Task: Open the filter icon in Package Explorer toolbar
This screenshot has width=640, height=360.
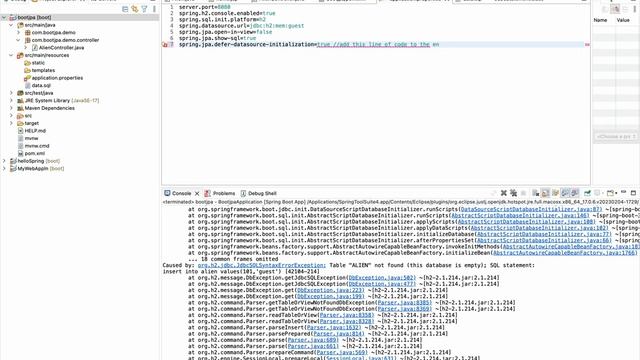Action: [x=144, y=9]
